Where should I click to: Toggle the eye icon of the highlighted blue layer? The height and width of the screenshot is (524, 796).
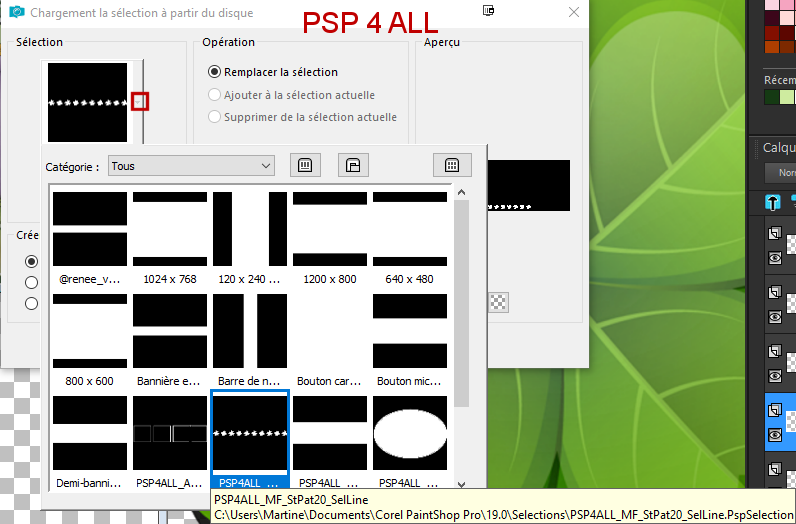(774, 435)
